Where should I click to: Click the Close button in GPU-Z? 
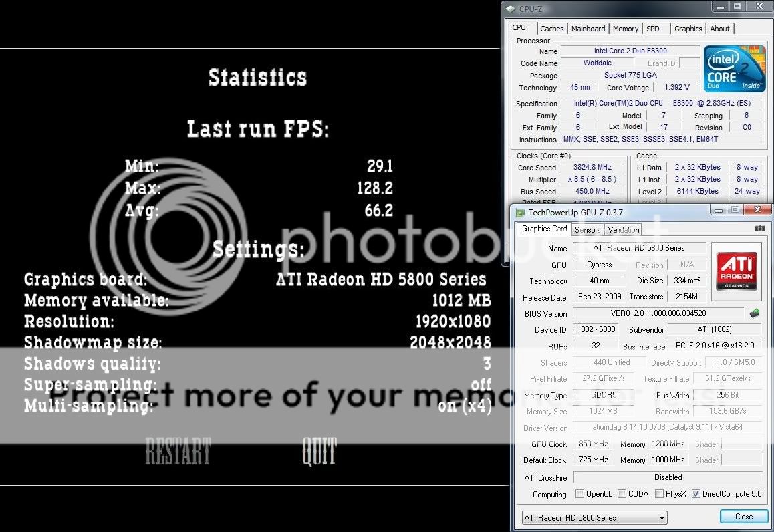[743, 516]
